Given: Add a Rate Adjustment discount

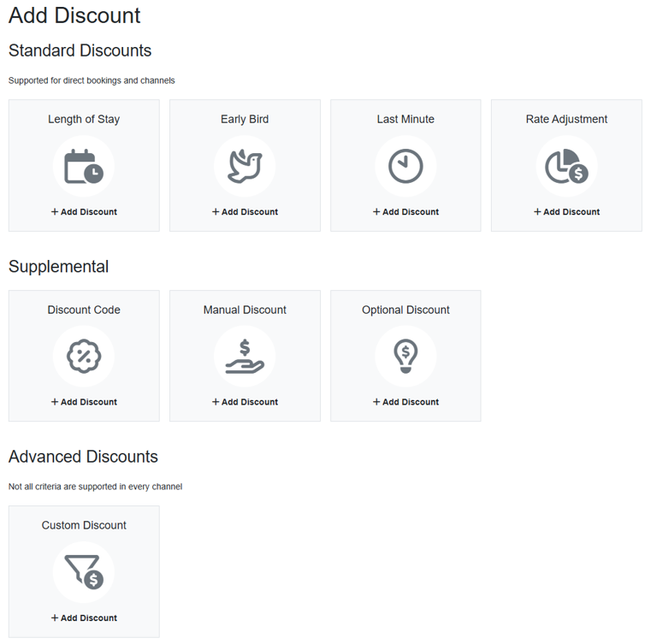Looking at the screenshot, I should coord(566,212).
